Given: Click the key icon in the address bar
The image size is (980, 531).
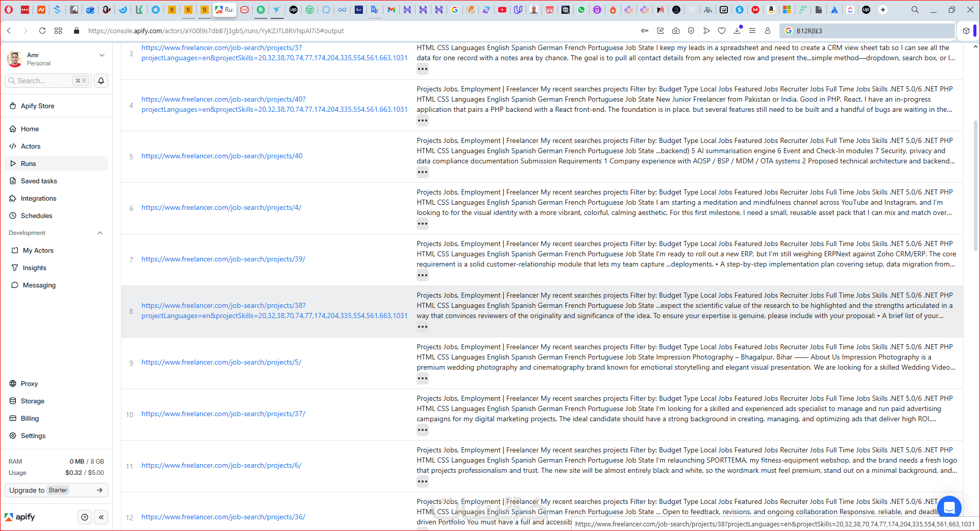Looking at the screenshot, I should pos(645,31).
